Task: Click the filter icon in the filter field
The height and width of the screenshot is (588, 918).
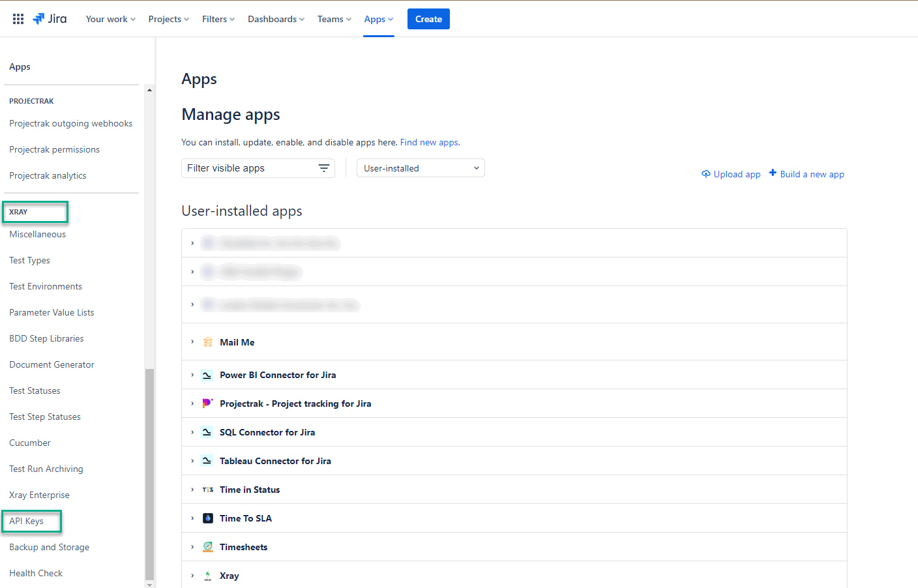Action: 324,168
